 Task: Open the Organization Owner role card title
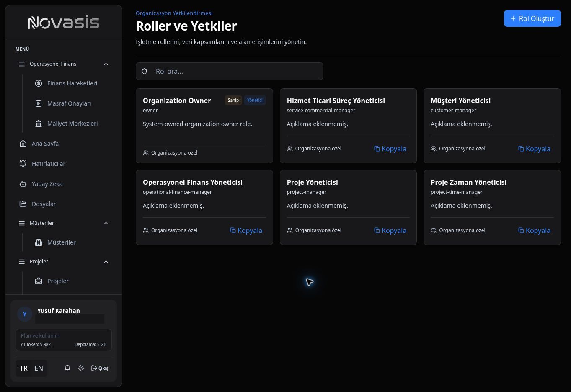pos(177,101)
